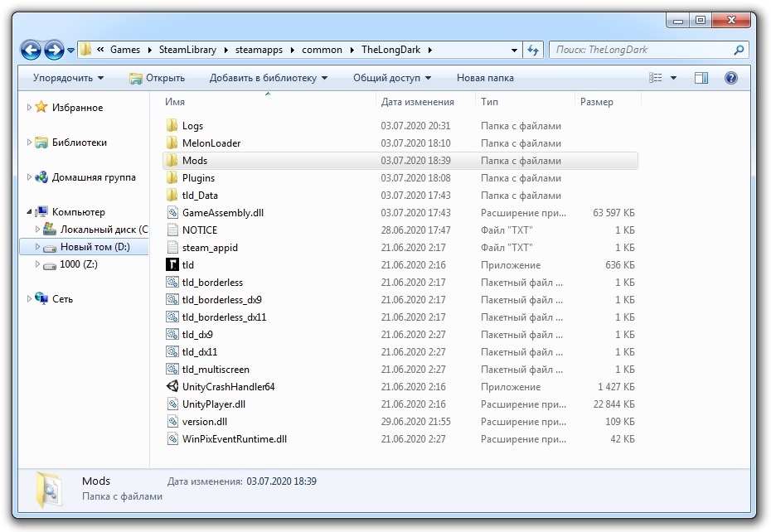Open Добавить в библиотеку dropdown
The height and width of the screenshot is (532, 771).
coord(269,78)
